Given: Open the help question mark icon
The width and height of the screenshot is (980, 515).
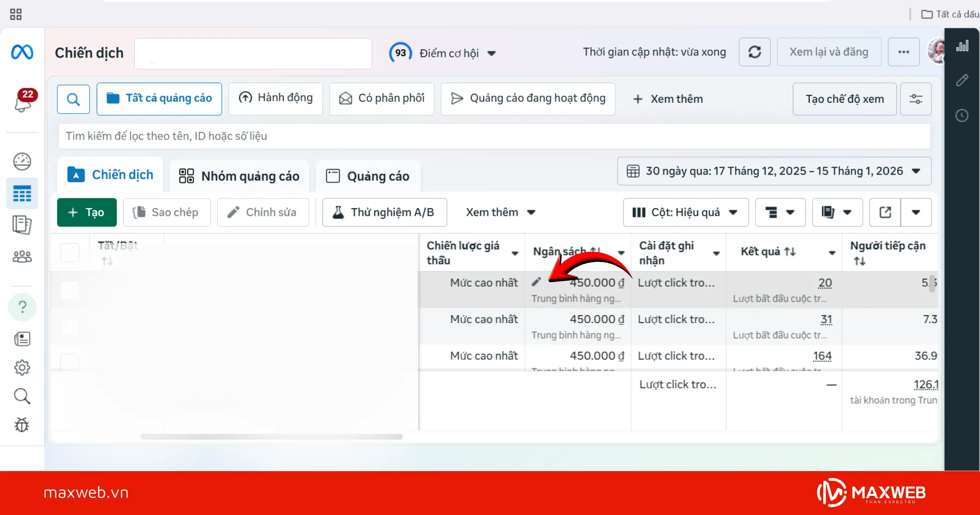Looking at the screenshot, I should pyautogui.click(x=22, y=307).
